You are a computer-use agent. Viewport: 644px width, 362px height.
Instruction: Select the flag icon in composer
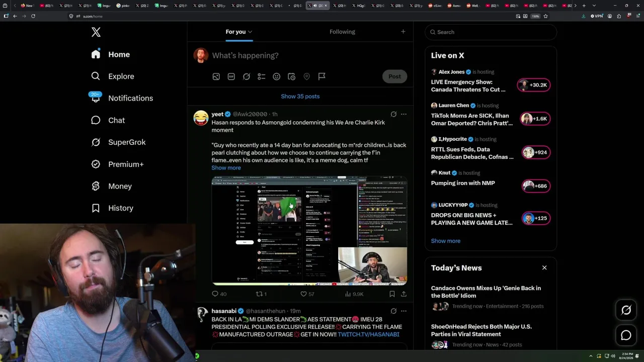(321, 76)
